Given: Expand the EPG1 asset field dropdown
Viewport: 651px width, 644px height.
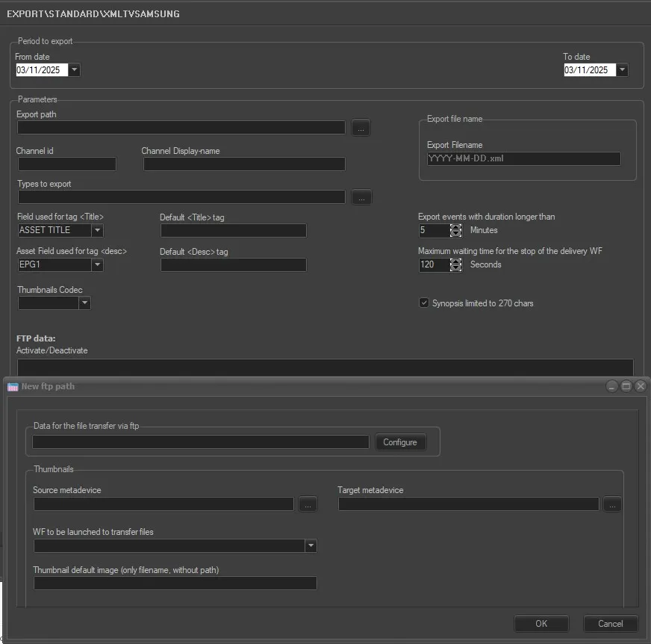Looking at the screenshot, I should pos(97,264).
